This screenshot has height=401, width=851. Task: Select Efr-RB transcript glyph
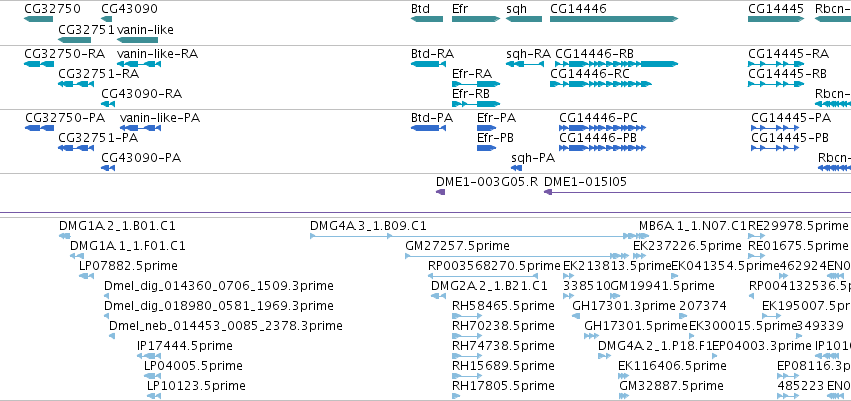coord(476,104)
